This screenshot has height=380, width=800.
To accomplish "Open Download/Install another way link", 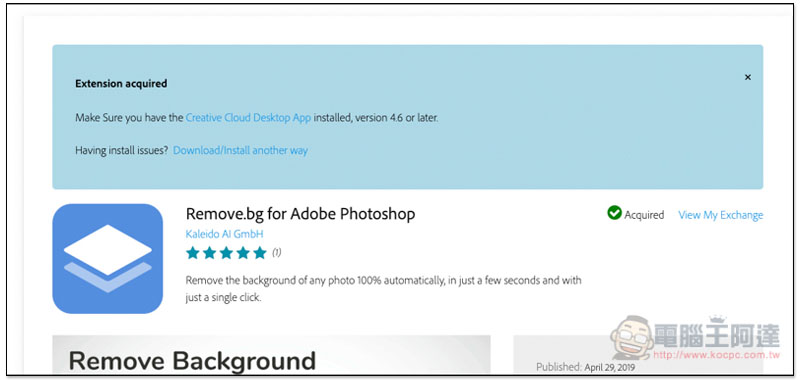I will click(x=240, y=150).
